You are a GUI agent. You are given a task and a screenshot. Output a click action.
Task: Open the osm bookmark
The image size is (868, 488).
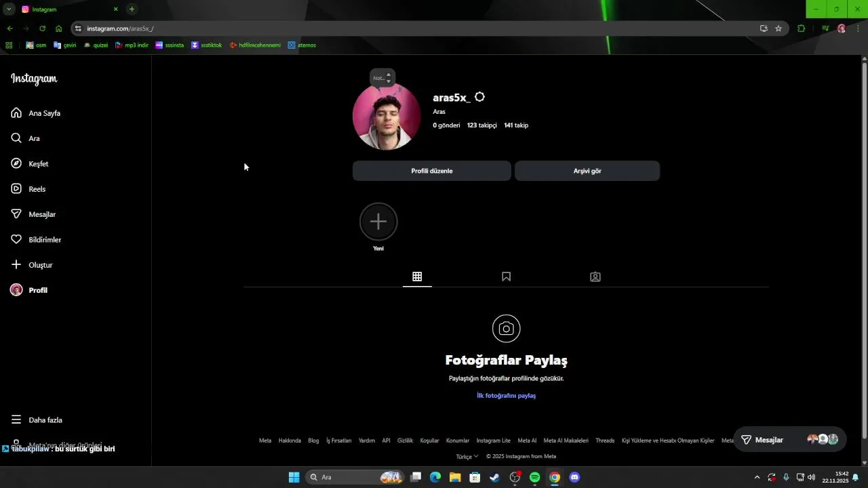(37, 45)
